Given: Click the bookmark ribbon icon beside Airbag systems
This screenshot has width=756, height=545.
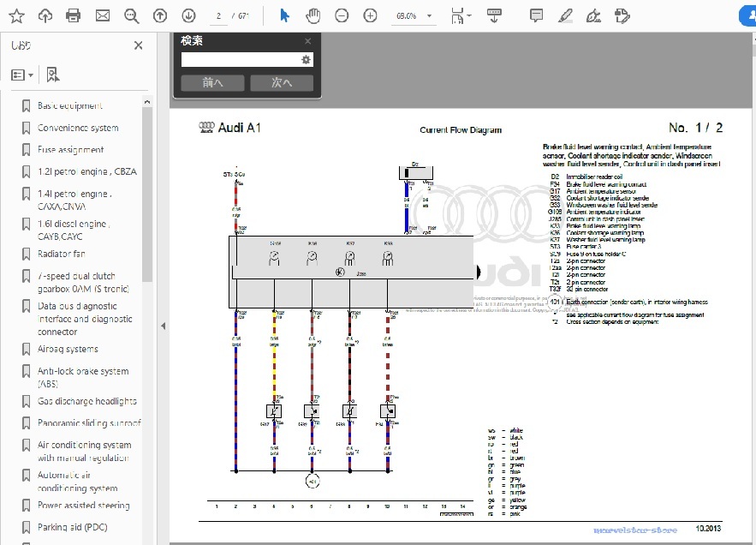Looking at the screenshot, I should pyautogui.click(x=26, y=350).
